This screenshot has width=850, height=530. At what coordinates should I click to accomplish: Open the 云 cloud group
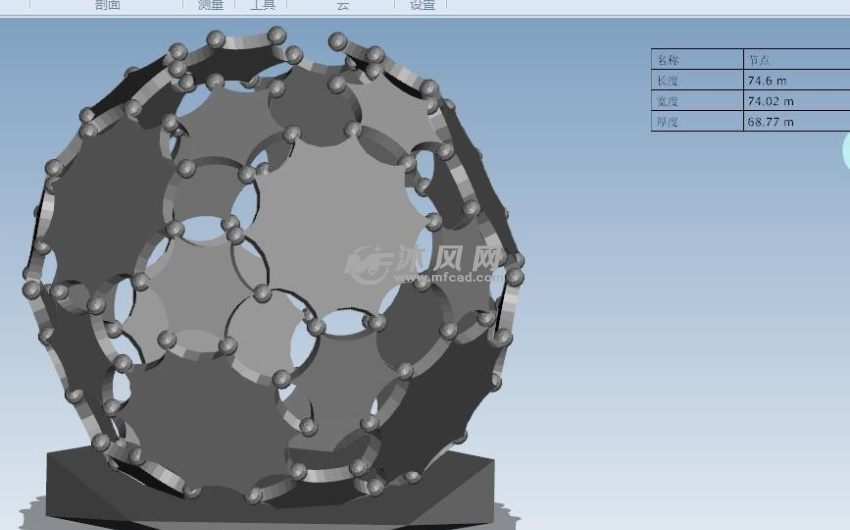click(342, 5)
